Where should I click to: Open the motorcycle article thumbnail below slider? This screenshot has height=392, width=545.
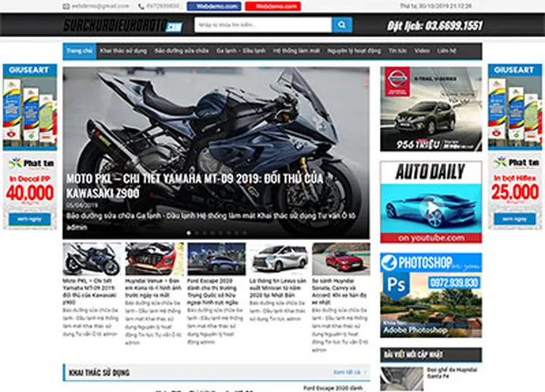tap(92, 259)
